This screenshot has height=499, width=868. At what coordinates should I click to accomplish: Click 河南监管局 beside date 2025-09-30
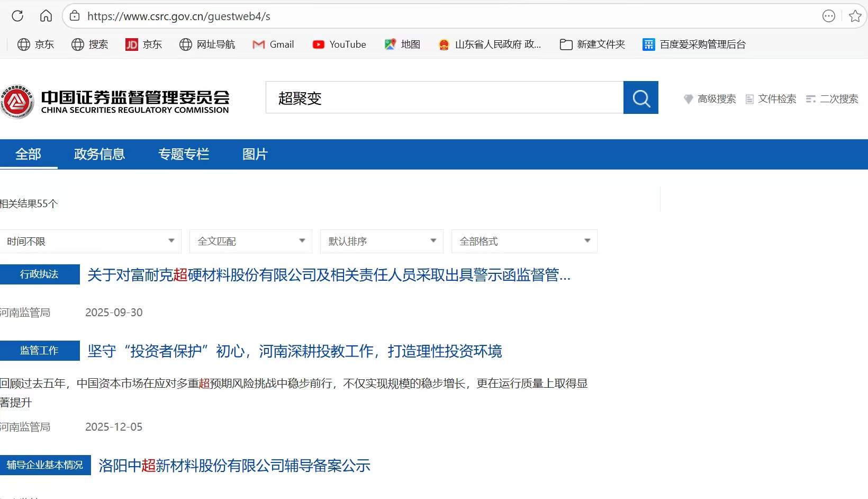pyautogui.click(x=25, y=313)
